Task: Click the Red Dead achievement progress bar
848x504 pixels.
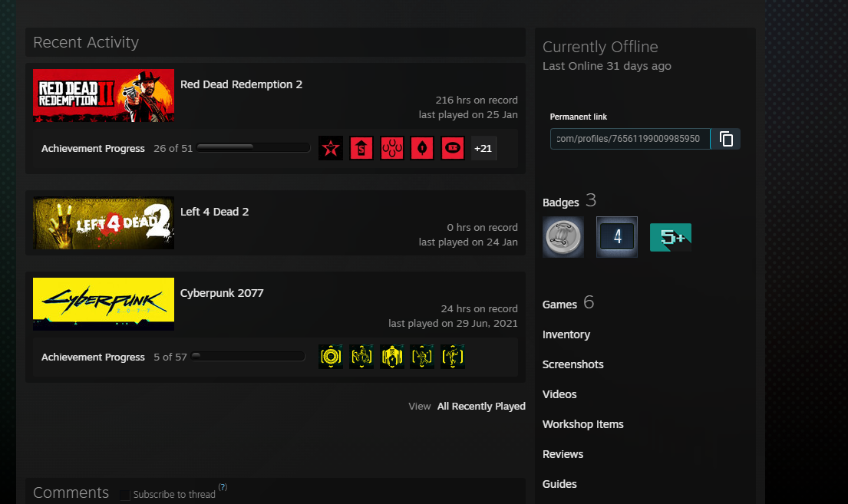Action: coord(253,147)
